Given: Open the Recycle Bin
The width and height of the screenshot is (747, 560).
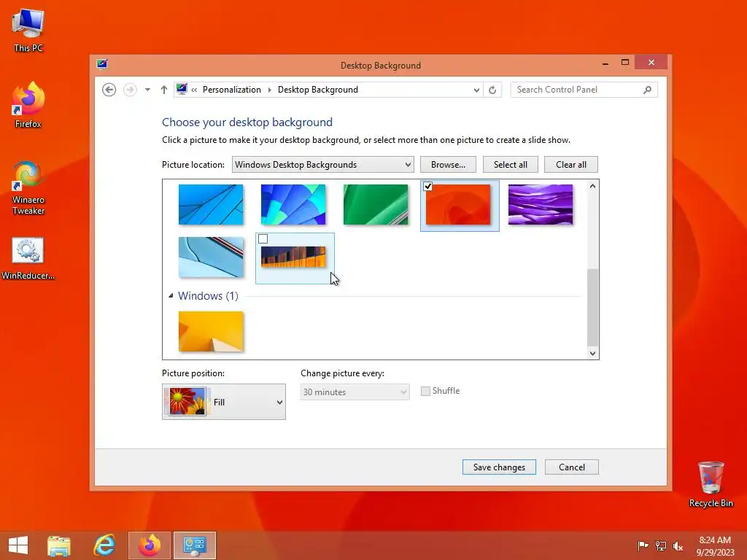Looking at the screenshot, I should click(x=711, y=484).
